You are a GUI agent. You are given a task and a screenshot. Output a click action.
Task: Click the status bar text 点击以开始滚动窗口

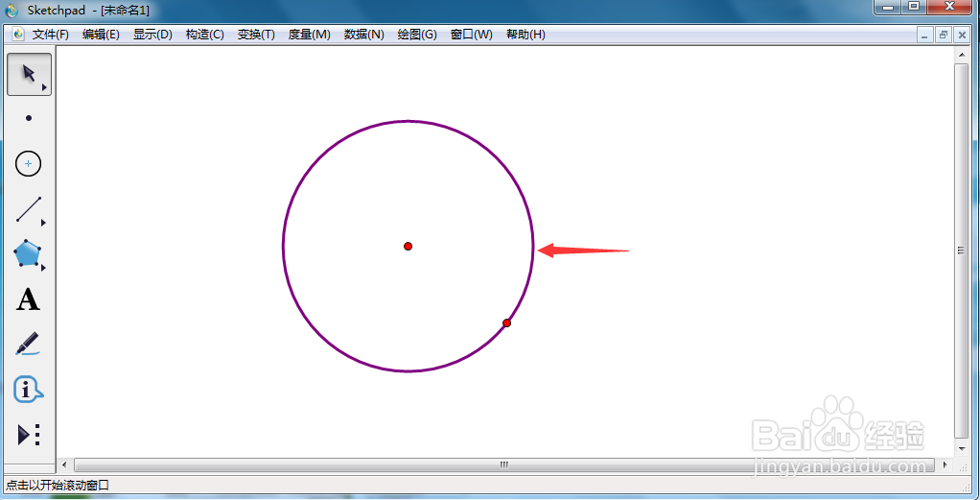[58, 485]
